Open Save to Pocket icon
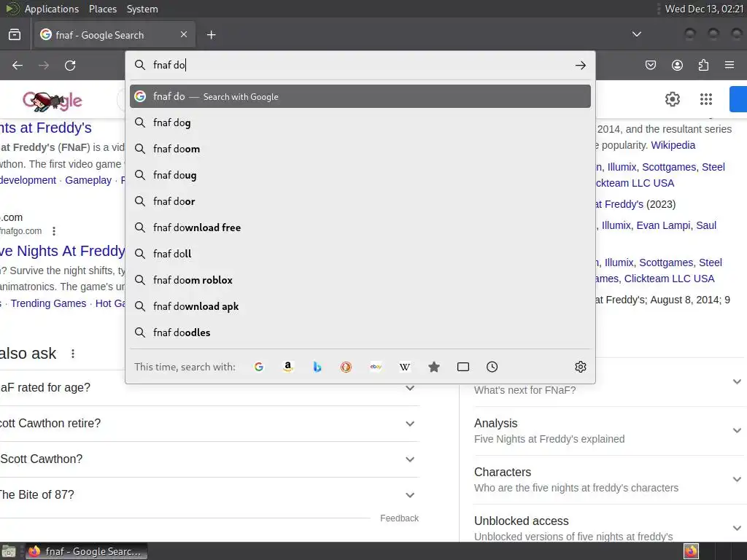The image size is (747, 560). tap(651, 65)
